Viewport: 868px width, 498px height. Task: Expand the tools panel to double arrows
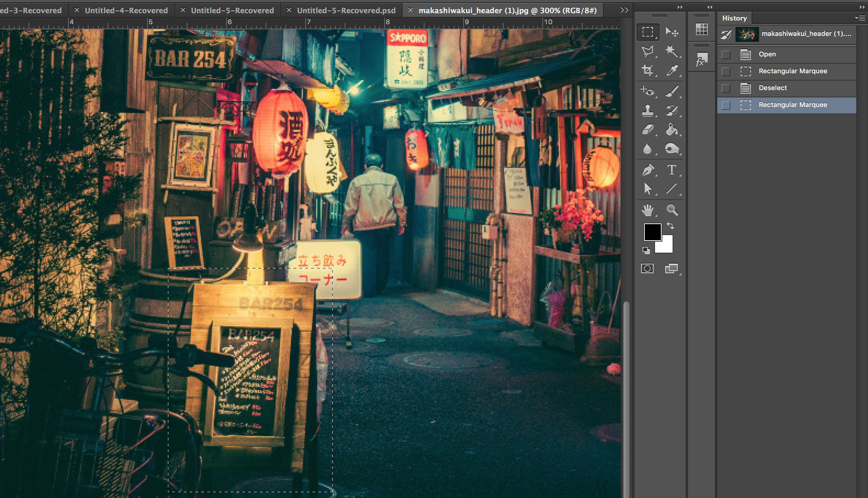coord(680,7)
